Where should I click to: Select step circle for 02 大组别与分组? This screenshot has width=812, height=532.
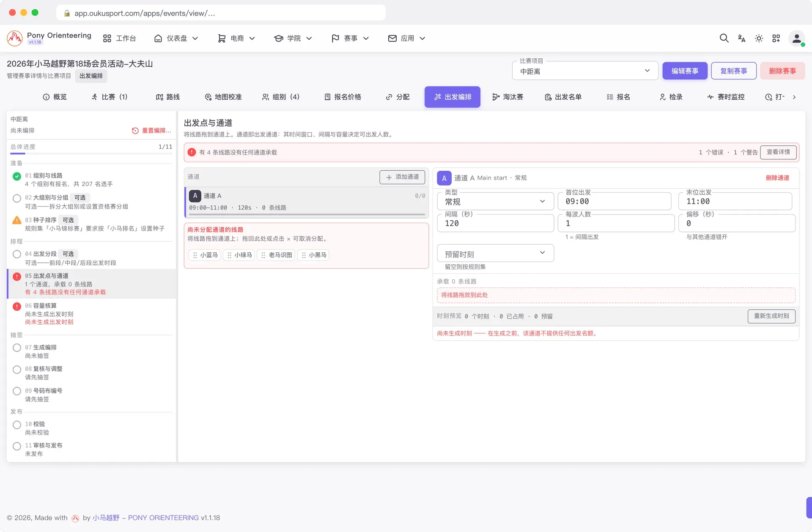[x=17, y=198]
